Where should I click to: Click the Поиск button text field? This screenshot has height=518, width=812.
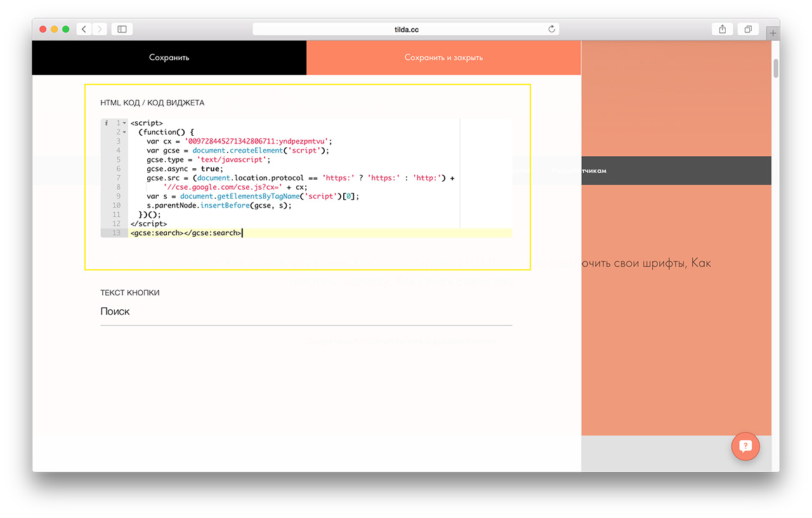tap(306, 312)
